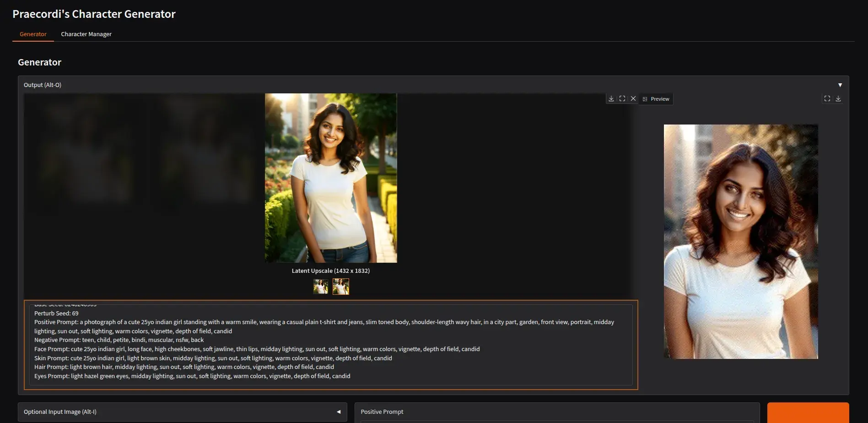The width and height of the screenshot is (868, 423).
Task: Download the gallery output image
Action: point(611,99)
